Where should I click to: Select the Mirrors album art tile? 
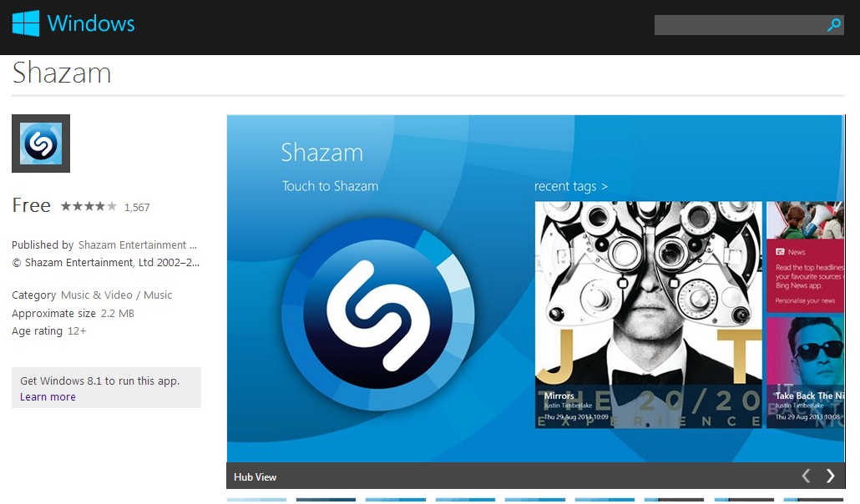click(x=649, y=315)
